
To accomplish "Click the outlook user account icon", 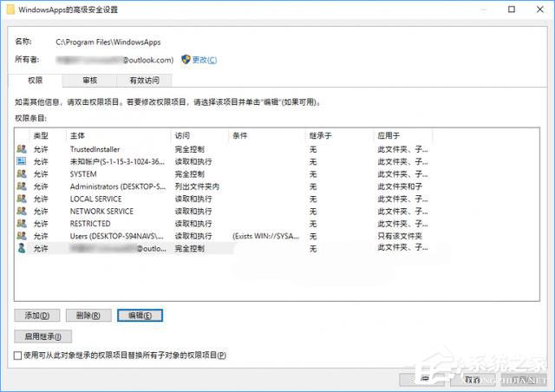I will (x=22, y=248).
